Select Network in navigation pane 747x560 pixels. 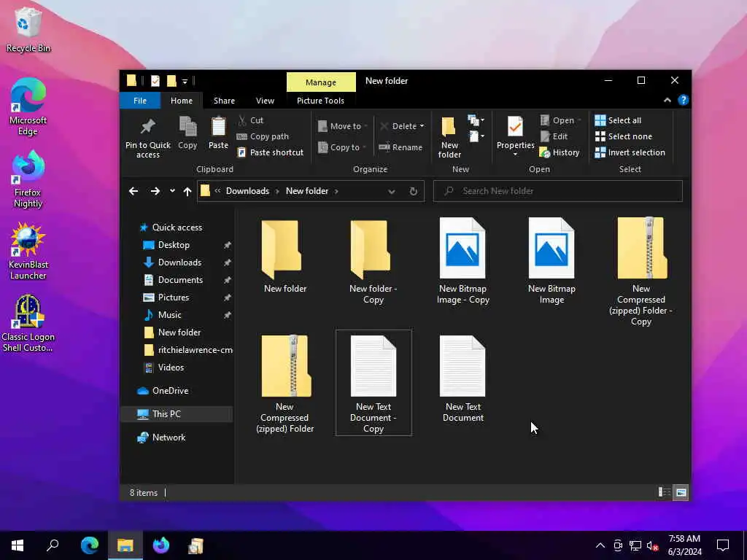pyautogui.click(x=169, y=437)
